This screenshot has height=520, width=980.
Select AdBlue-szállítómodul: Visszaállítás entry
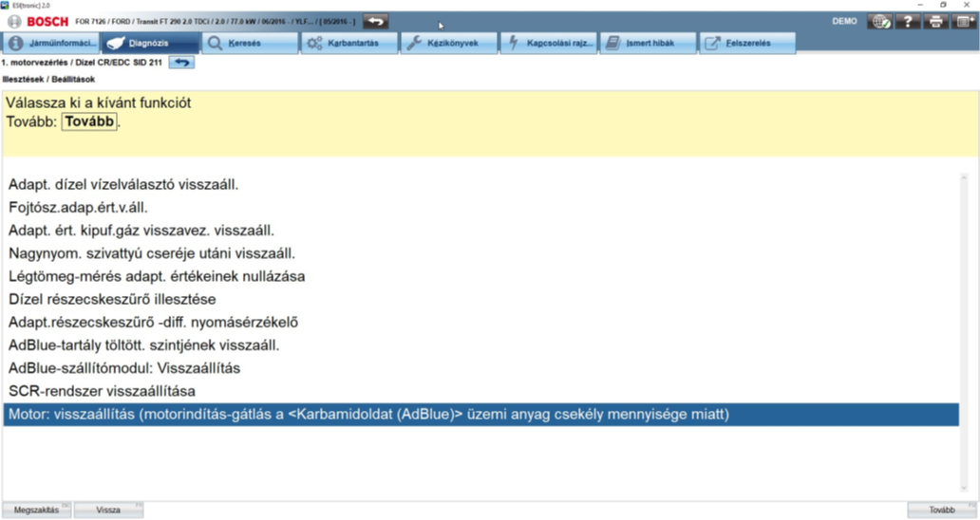pos(124,368)
